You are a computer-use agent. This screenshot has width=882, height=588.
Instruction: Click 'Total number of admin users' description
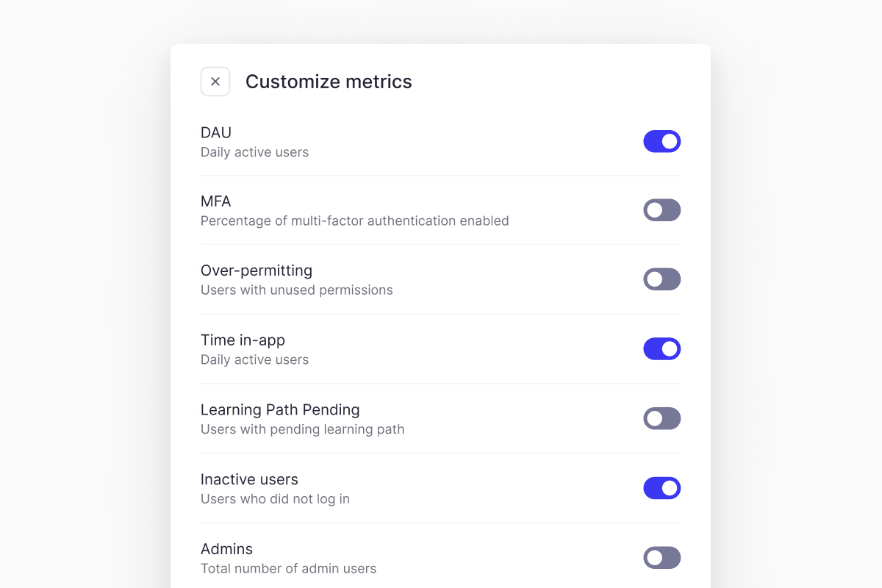[288, 569]
